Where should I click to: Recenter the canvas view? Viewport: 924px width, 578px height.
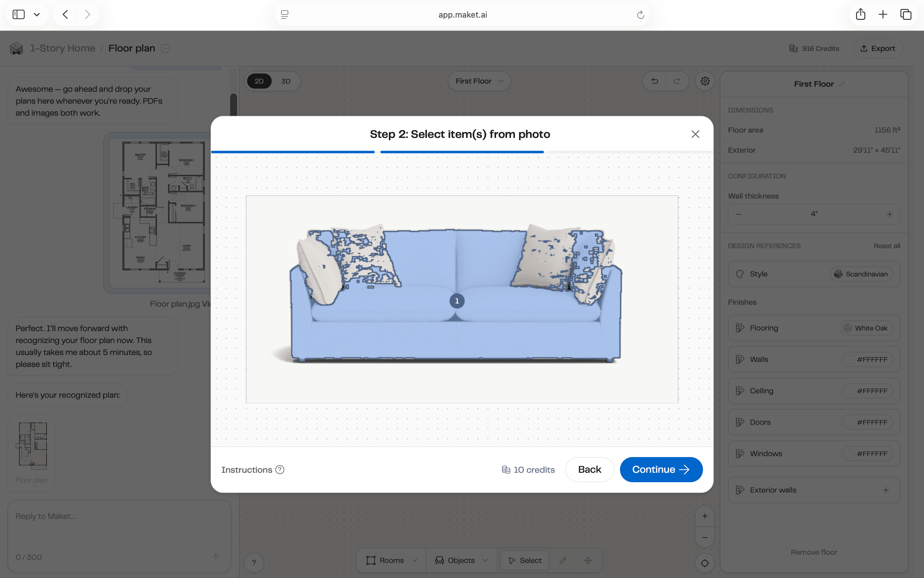click(705, 563)
